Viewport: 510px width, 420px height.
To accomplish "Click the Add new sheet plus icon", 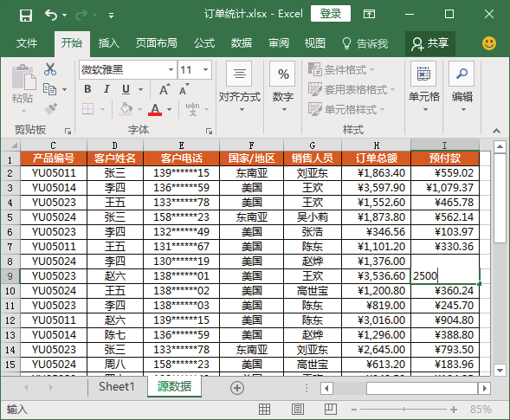I will coord(237,388).
